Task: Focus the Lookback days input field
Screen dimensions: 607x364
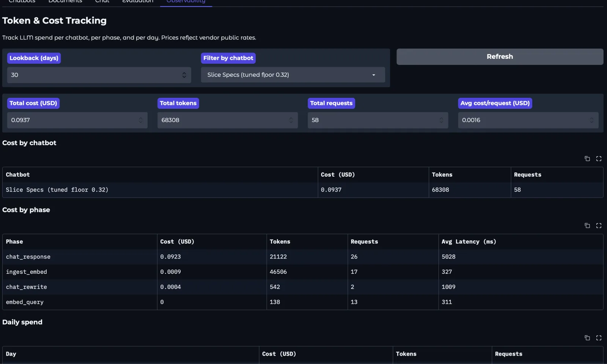Action: pyautogui.click(x=99, y=75)
